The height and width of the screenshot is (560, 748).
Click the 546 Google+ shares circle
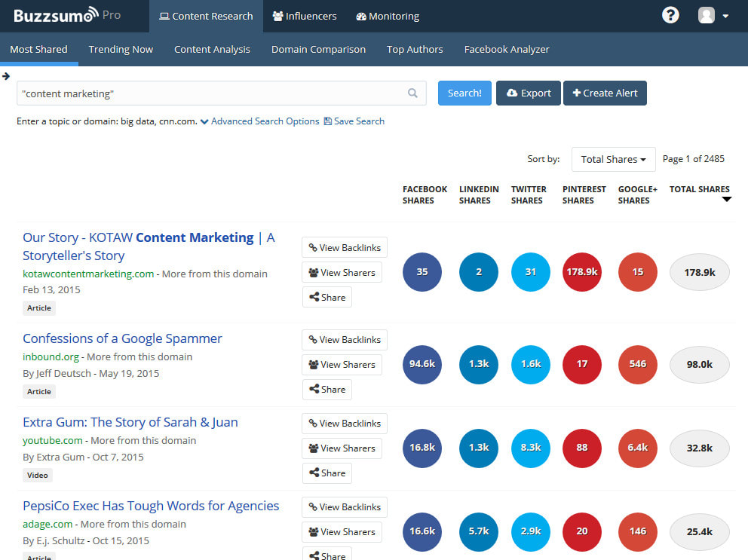638,364
